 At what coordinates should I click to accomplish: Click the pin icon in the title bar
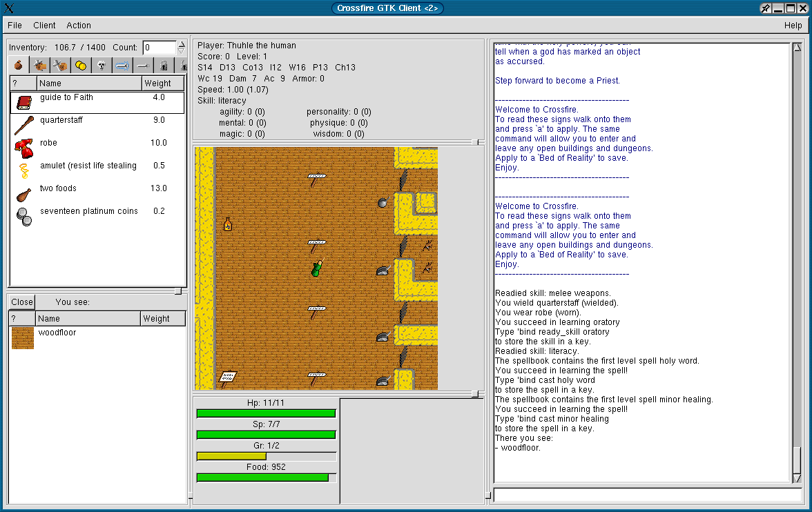[765, 8]
